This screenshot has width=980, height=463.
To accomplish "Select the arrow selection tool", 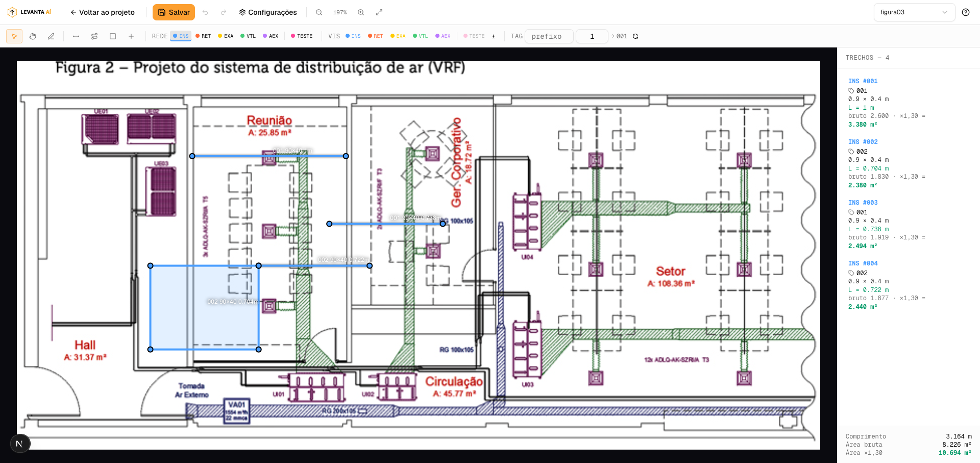I will pos(14,36).
